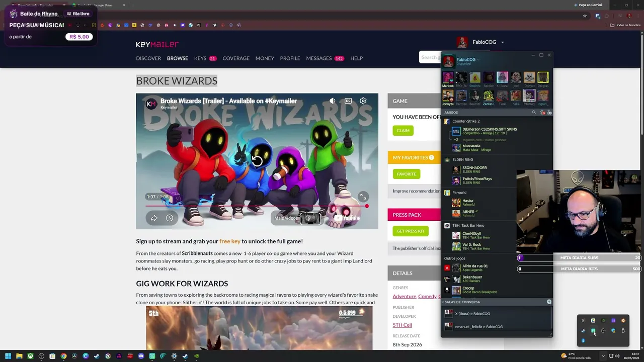Mute the Broke Wizards trailer volume
The width and height of the screenshot is (644, 362).
[x=333, y=101]
